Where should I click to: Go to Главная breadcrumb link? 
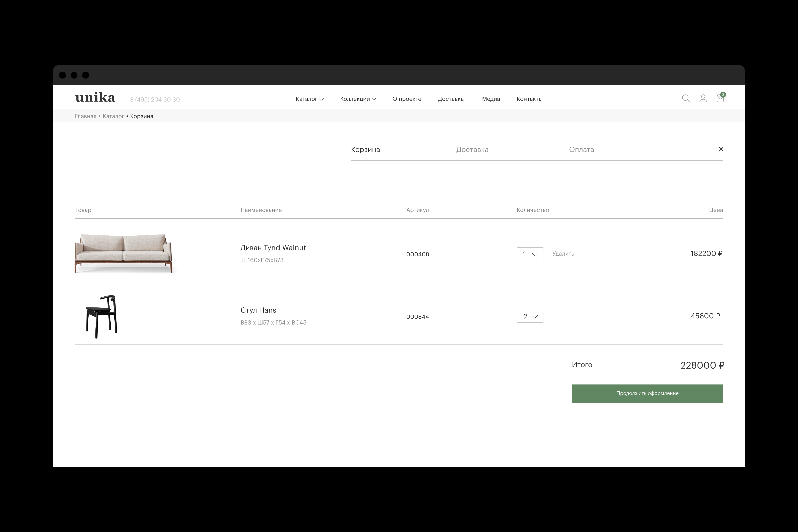pyautogui.click(x=86, y=116)
